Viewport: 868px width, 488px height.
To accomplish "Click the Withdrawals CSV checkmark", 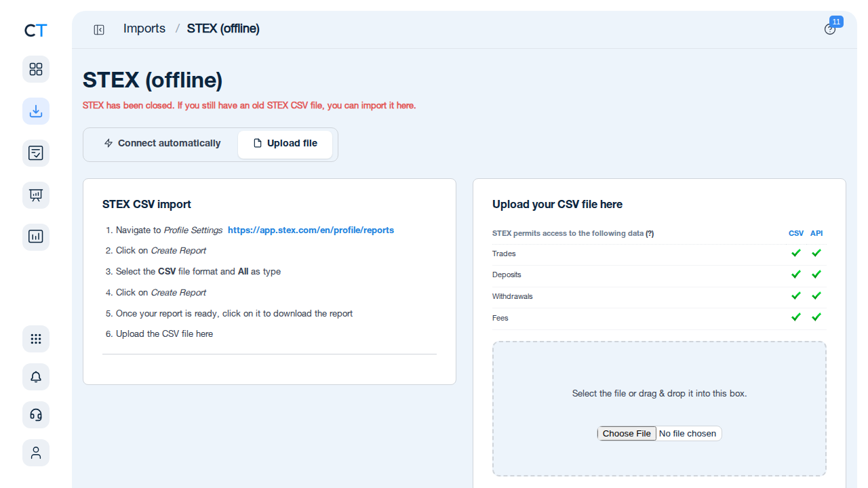I will coord(796,296).
